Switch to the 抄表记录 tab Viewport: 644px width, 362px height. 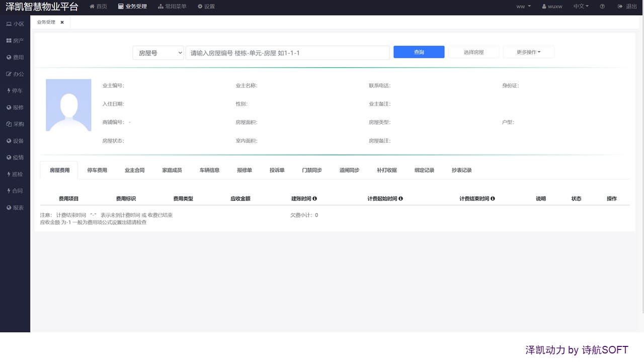462,170
